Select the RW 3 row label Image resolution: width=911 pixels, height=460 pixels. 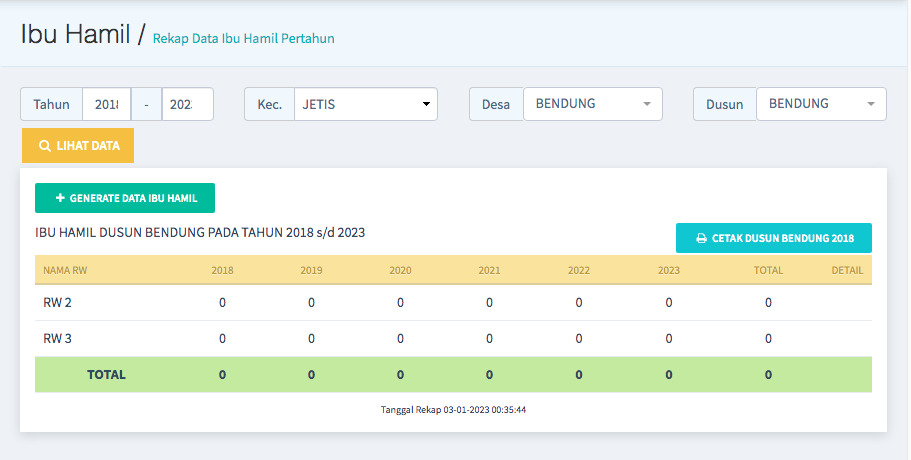tap(57, 339)
